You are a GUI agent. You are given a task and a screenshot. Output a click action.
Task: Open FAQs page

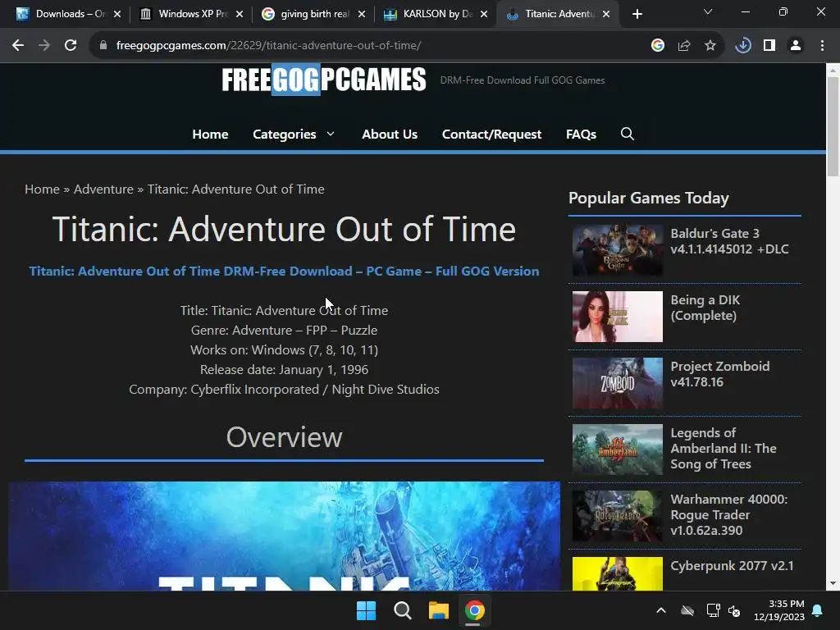click(x=581, y=134)
